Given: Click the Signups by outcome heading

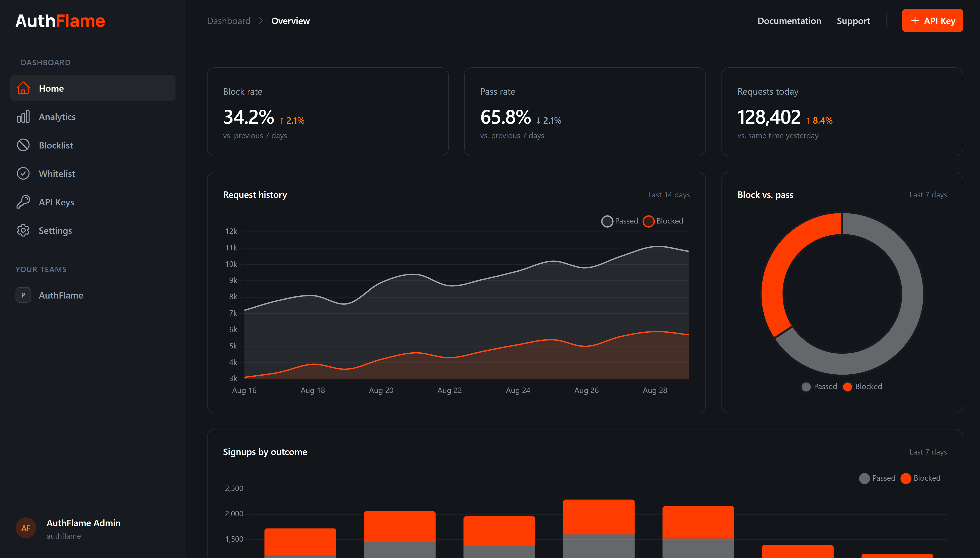Looking at the screenshot, I should 265,452.
